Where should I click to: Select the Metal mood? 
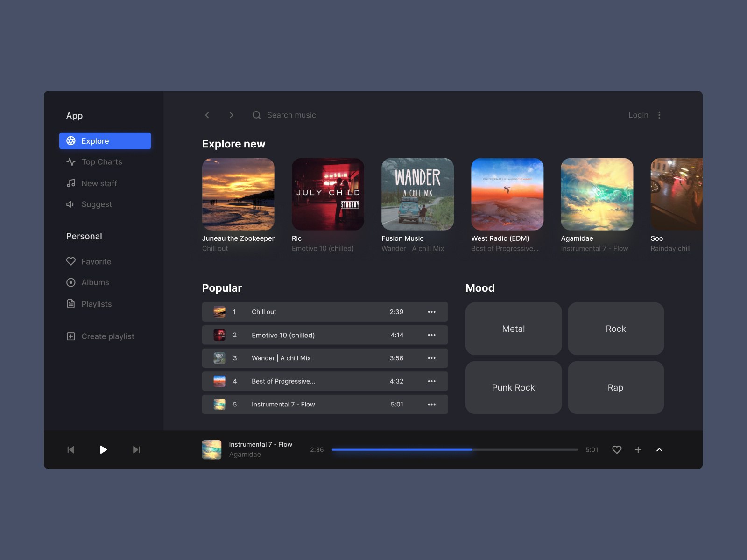coord(514,329)
